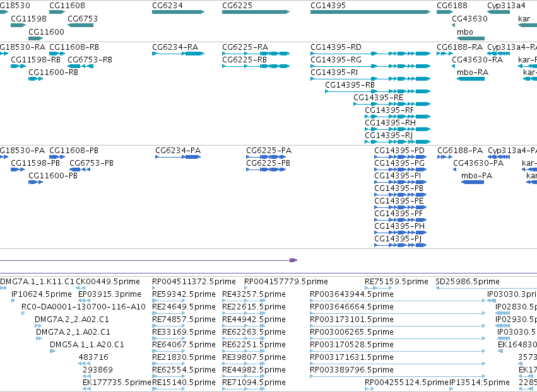The image size is (537, 392).
Task: Click the Cyp313a4 gene label
Action: (x=506, y=6)
